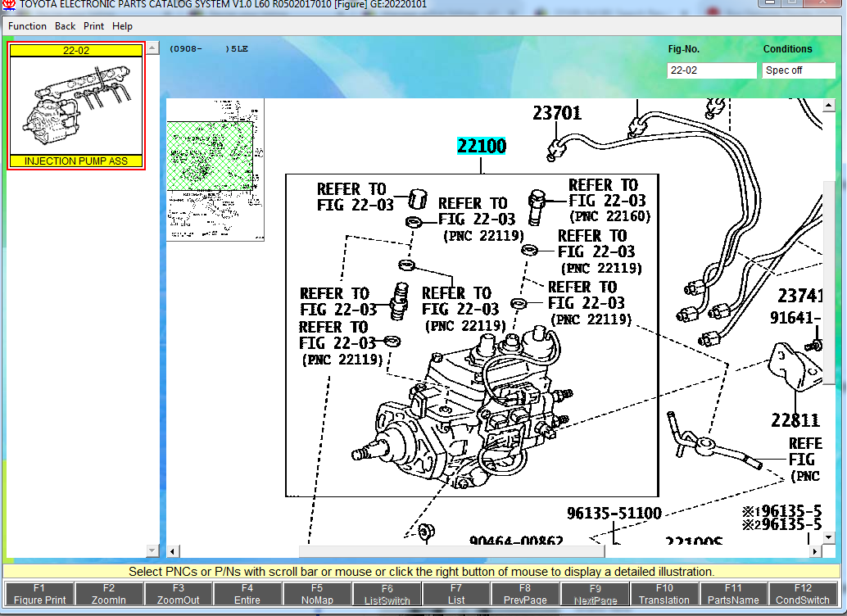Screen dimensions: 847x616
Task: Click the F1 Figure Print button
Action: pyautogui.click(x=39, y=594)
